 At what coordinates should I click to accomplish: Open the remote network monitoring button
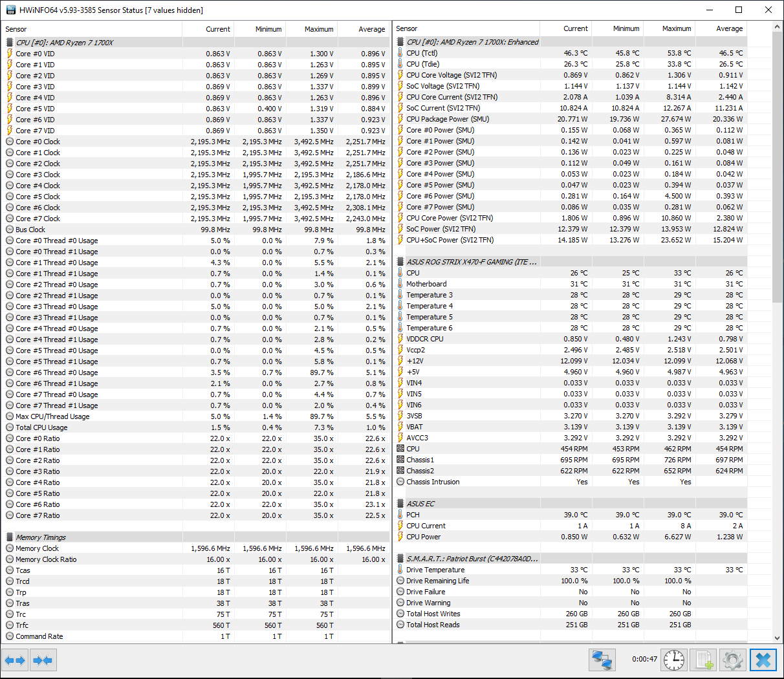pos(602,660)
